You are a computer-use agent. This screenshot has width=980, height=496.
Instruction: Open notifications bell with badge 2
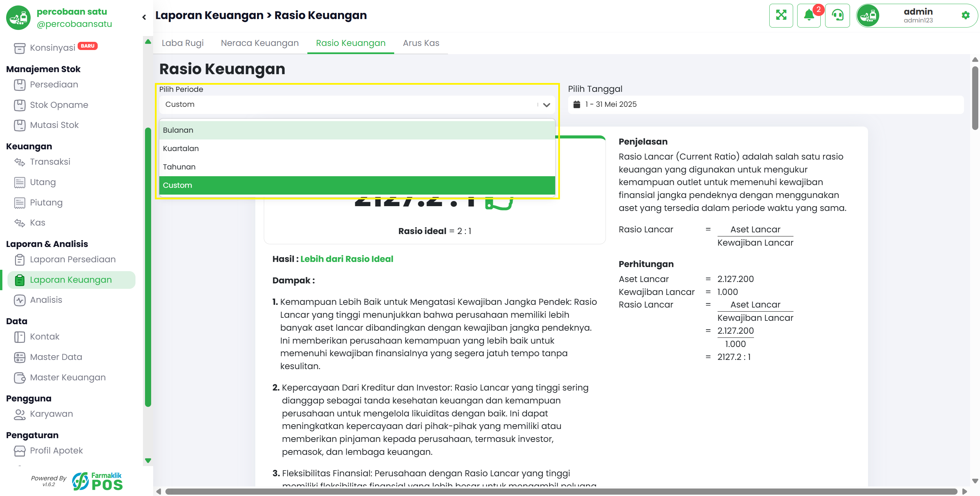809,16
